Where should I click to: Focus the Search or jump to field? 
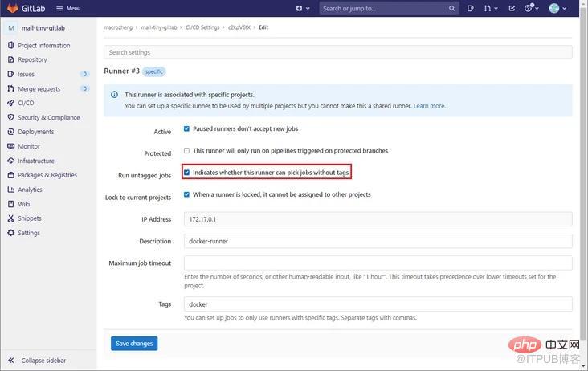coord(389,8)
